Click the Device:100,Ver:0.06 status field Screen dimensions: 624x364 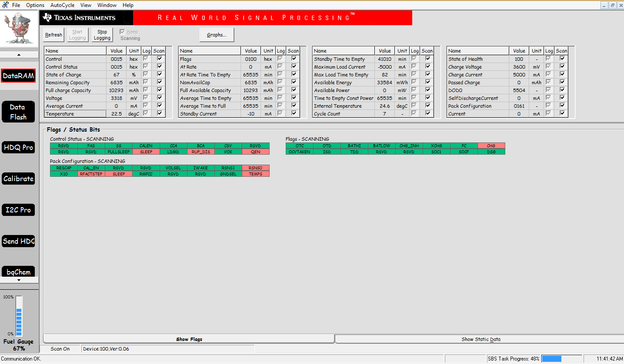tap(168, 349)
